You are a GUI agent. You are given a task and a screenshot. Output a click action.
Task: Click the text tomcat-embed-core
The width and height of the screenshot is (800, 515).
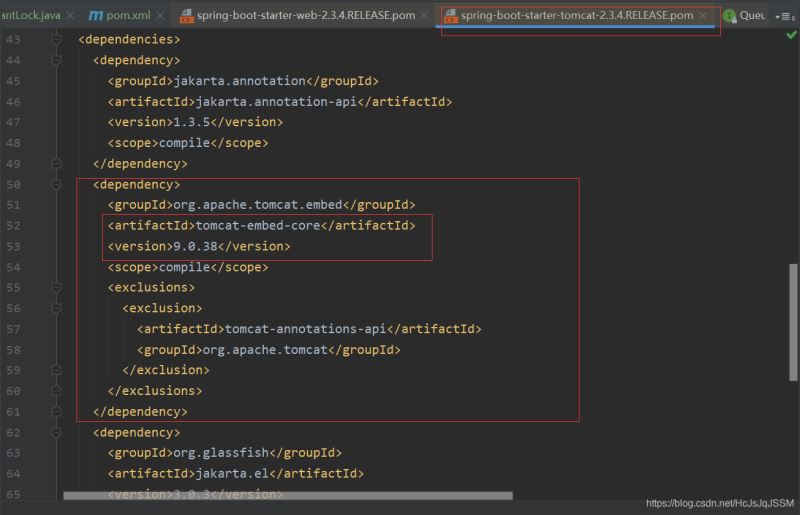(258, 225)
